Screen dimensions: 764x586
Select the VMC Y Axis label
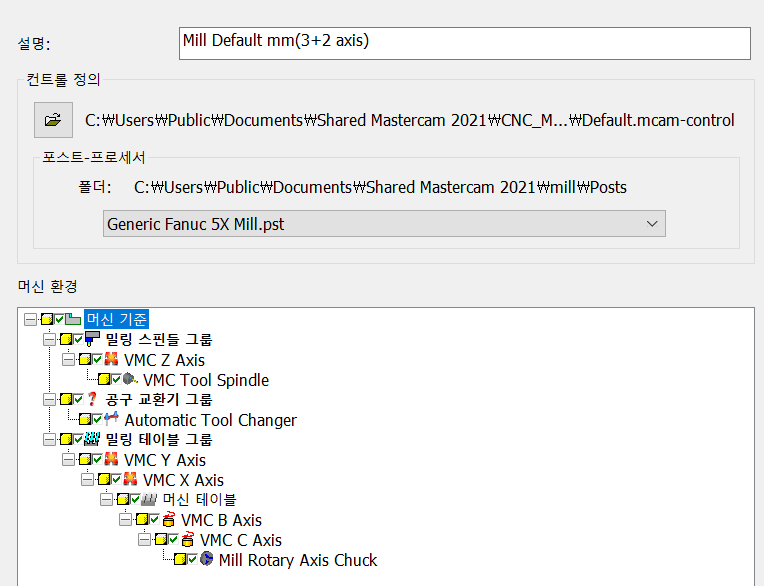[165, 460]
